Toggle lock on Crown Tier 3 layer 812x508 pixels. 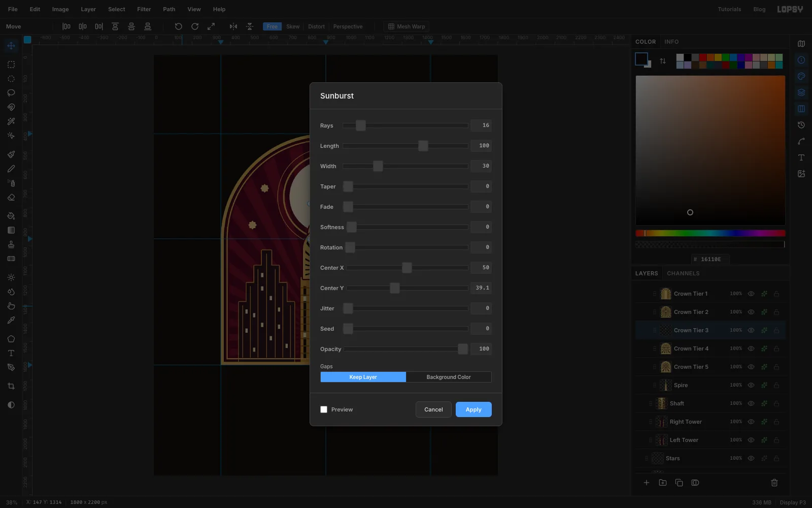point(776,330)
